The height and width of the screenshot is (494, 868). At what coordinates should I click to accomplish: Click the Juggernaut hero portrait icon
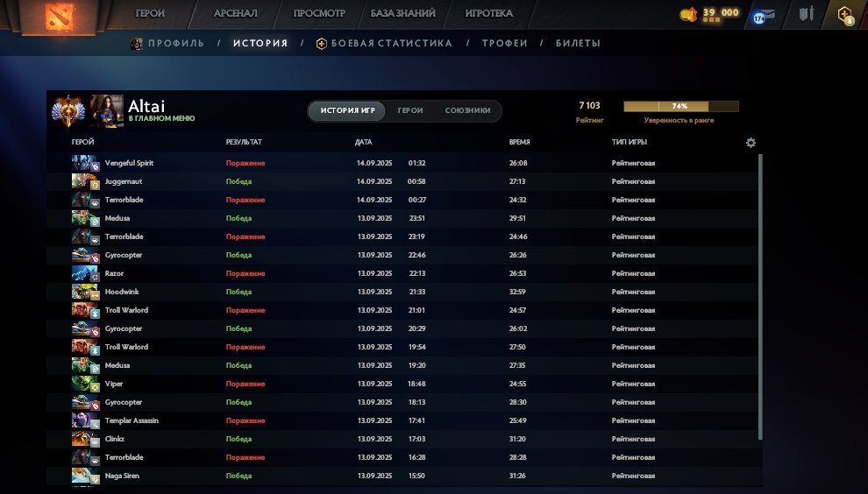[x=86, y=181]
